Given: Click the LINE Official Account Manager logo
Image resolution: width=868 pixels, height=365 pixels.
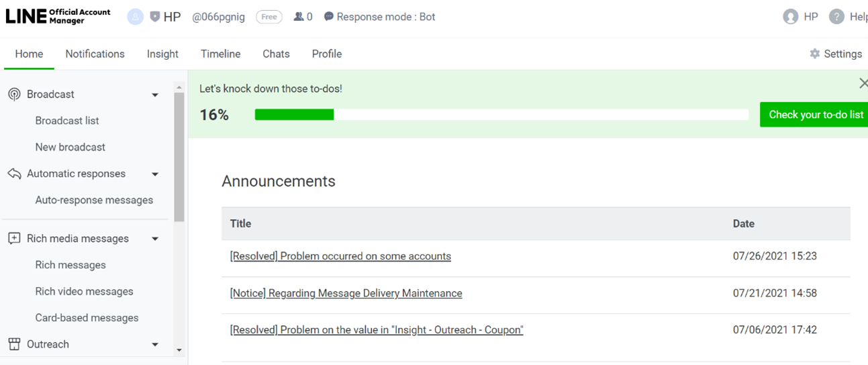Looking at the screenshot, I should 58,17.
